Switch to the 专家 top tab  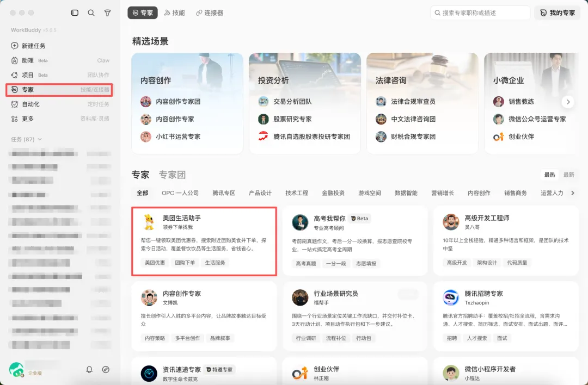(143, 13)
